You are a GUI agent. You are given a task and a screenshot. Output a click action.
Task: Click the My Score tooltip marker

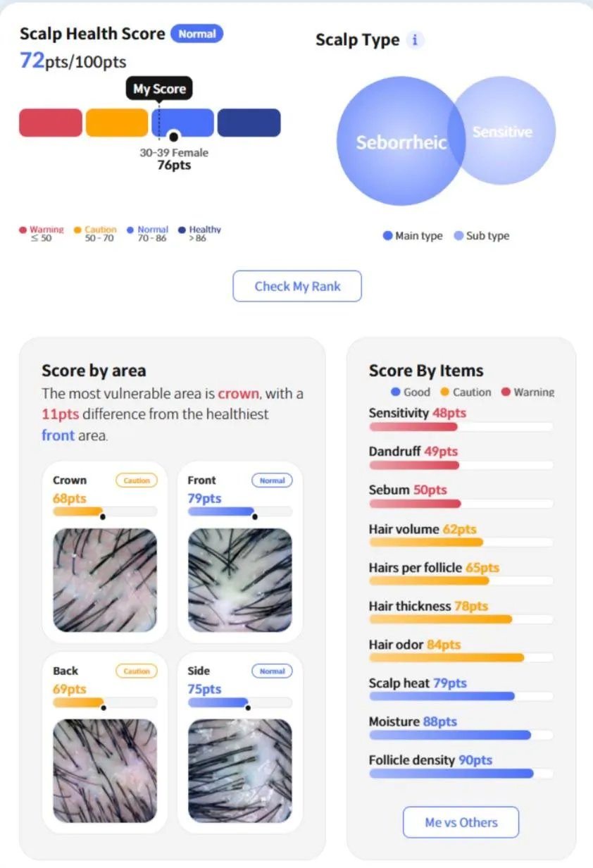point(159,89)
